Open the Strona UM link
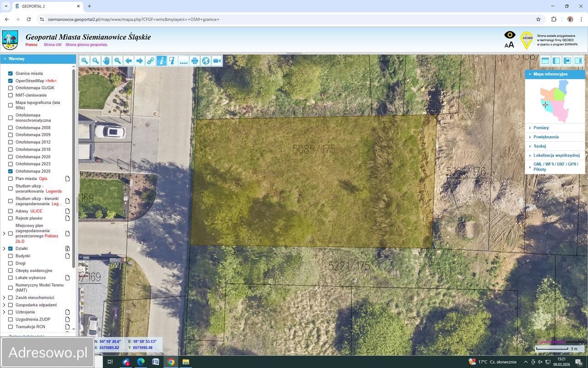Image resolution: width=588 pixels, height=368 pixels. point(52,45)
